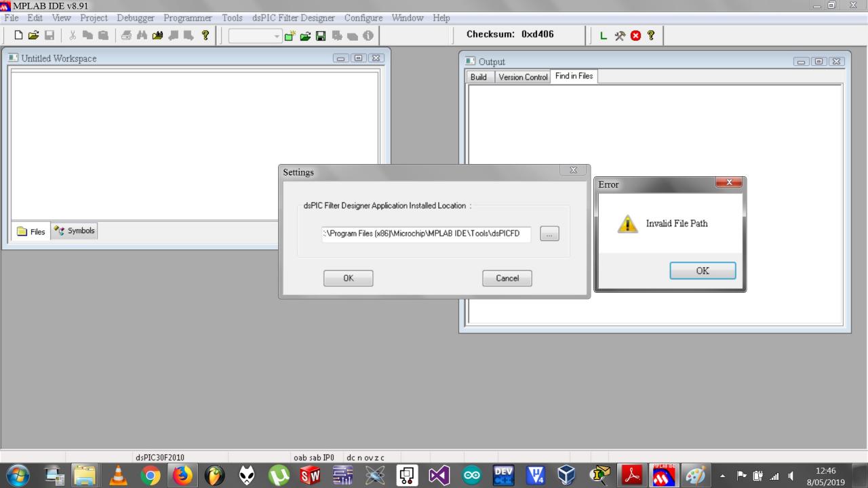Viewport: 868px width, 488px height.
Task: Maximize the Output window
Action: click(818, 61)
